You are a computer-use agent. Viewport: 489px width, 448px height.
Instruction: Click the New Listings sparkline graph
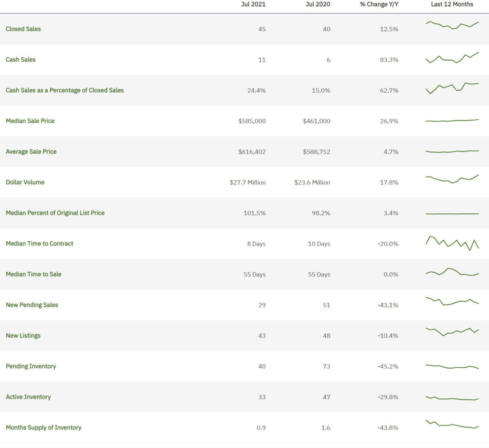pos(452,331)
